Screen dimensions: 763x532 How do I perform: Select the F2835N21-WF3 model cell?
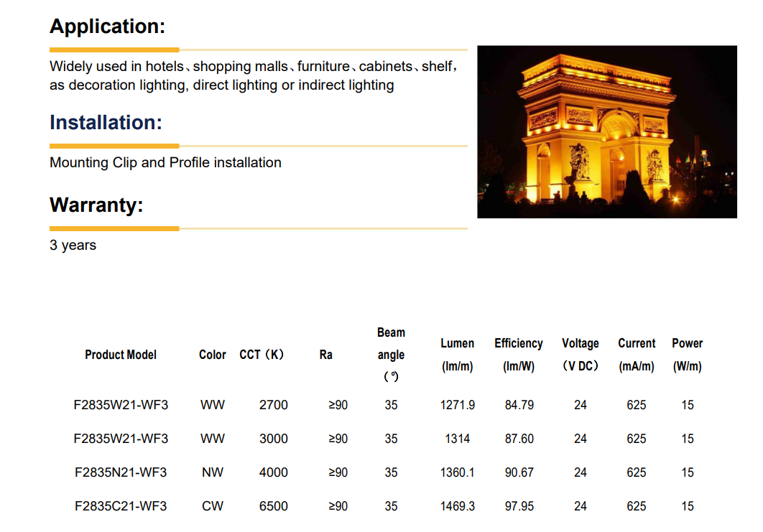click(121, 472)
